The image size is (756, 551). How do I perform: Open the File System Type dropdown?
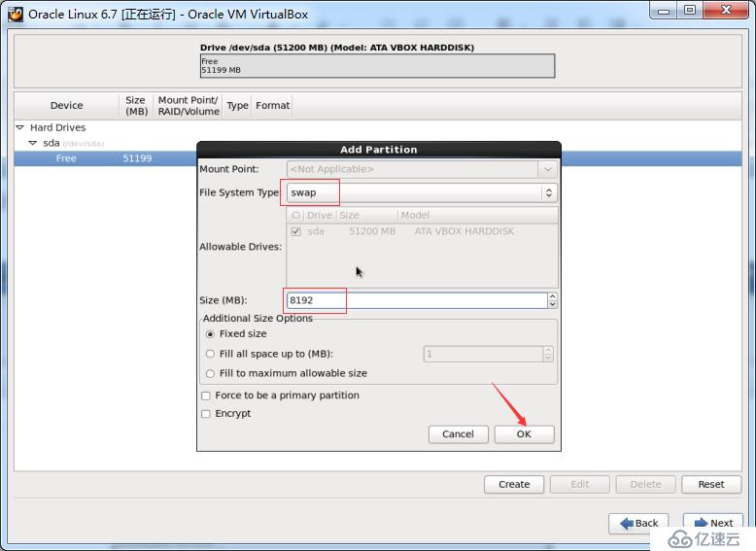click(x=422, y=192)
